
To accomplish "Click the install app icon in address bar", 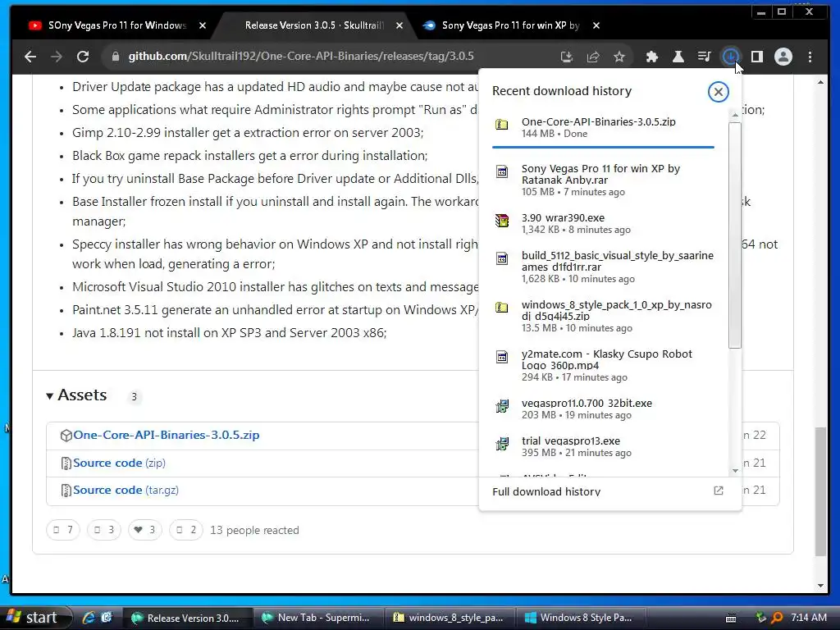I will click(x=566, y=57).
